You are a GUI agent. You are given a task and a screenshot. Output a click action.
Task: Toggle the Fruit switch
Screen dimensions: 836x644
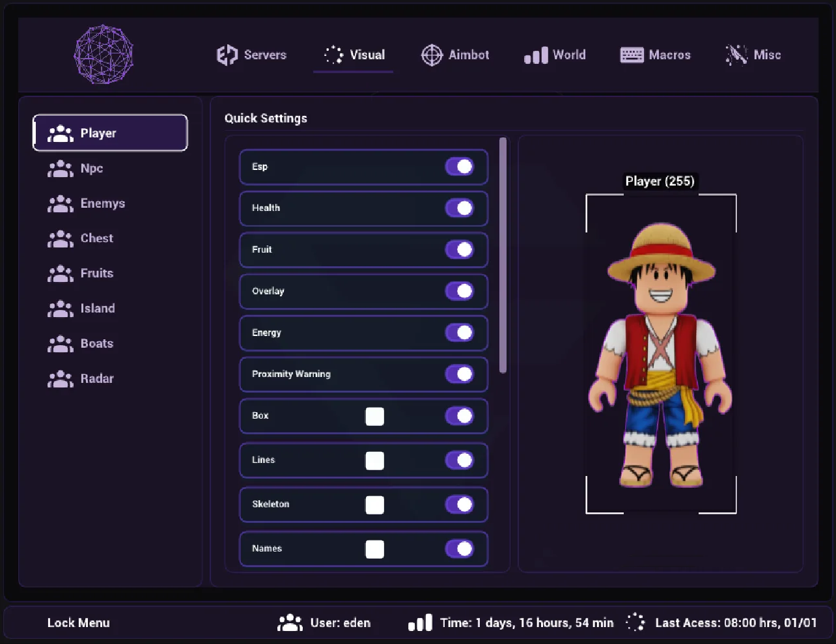pos(460,249)
